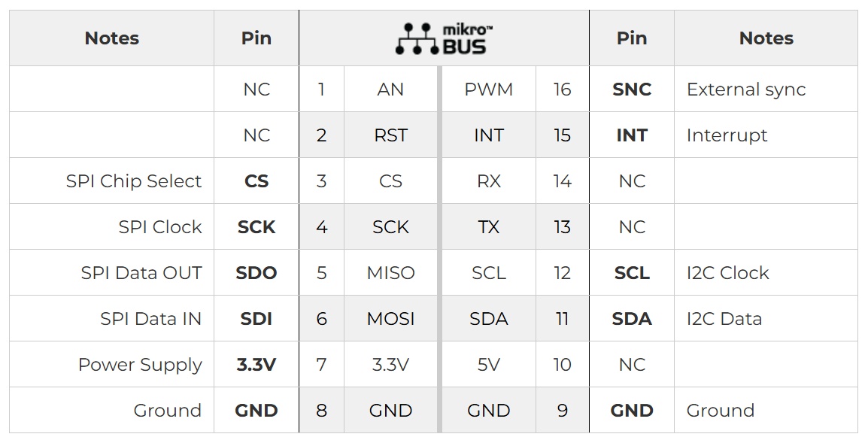Select the Interrupt note cell
The width and height of the screenshot is (868, 443).
[727, 135]
